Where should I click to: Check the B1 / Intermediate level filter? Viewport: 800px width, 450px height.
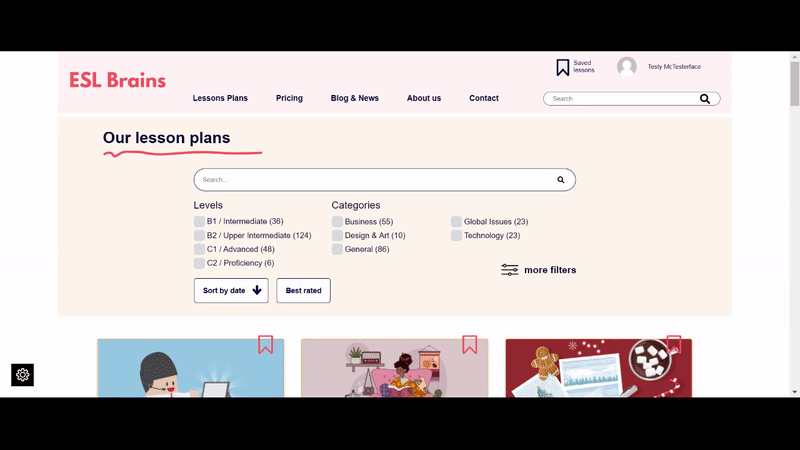point(200,222)
